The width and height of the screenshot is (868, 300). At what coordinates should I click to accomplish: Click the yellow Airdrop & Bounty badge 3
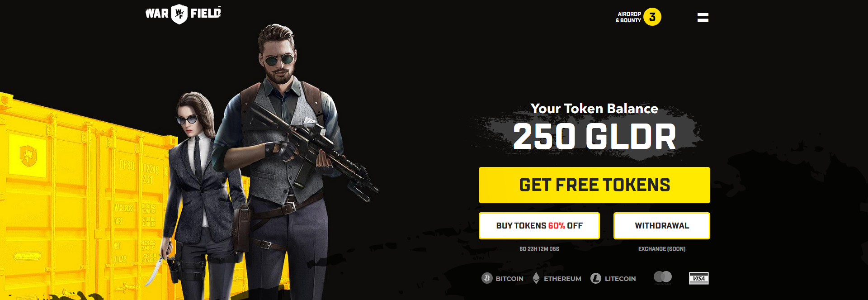(652, 17)
